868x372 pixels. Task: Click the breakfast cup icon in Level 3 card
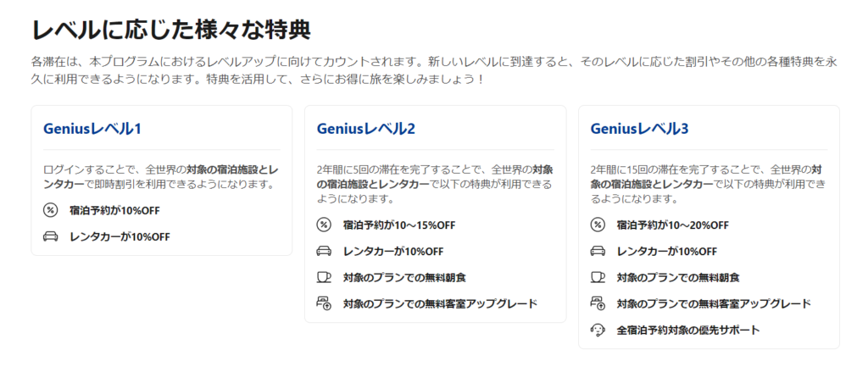click(598, 277)
